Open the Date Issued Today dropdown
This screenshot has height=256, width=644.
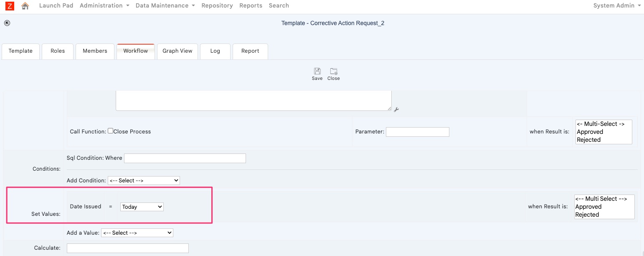click(142, 207)
